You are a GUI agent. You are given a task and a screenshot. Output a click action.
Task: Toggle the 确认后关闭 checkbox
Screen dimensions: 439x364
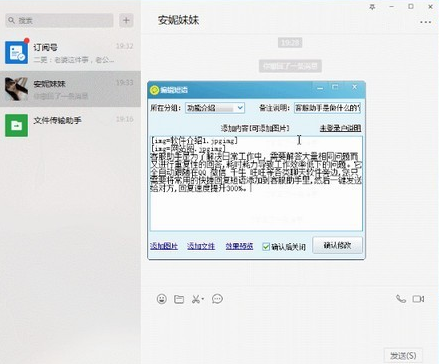click(x=266, y=247)
